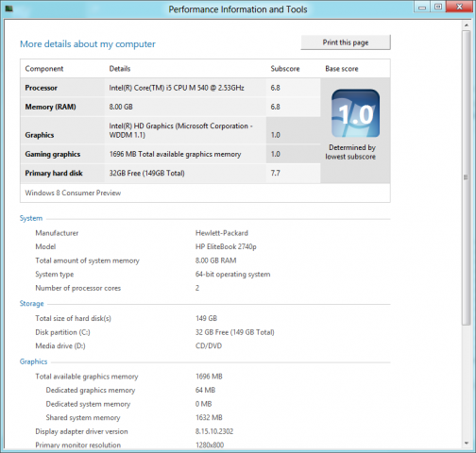Click the Storage section heading

[31, 304]
